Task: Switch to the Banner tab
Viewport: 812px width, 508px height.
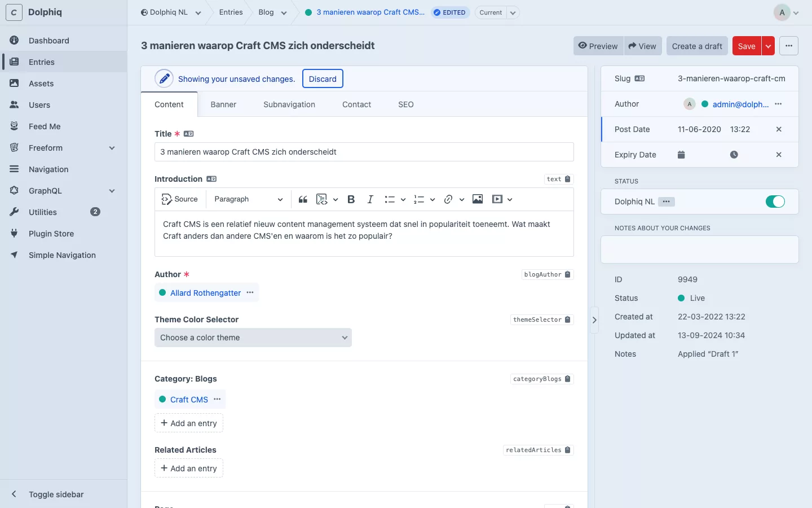Action: point(223,104)
